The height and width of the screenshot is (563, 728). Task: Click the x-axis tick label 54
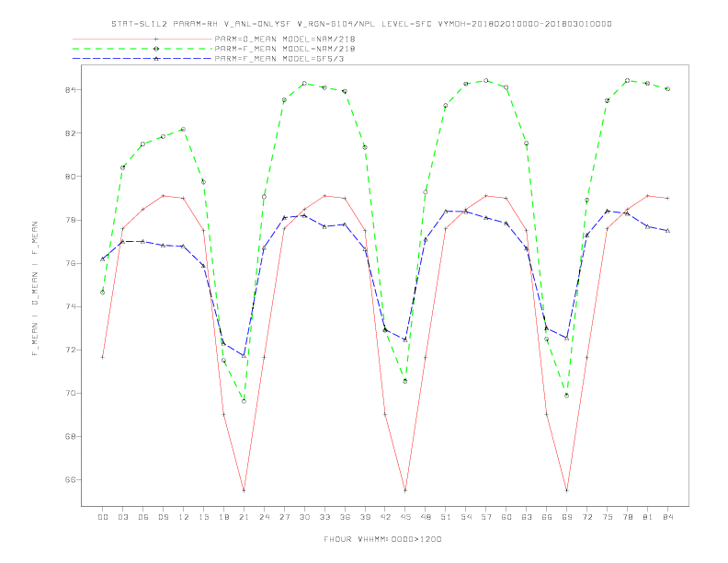(466, 517)
